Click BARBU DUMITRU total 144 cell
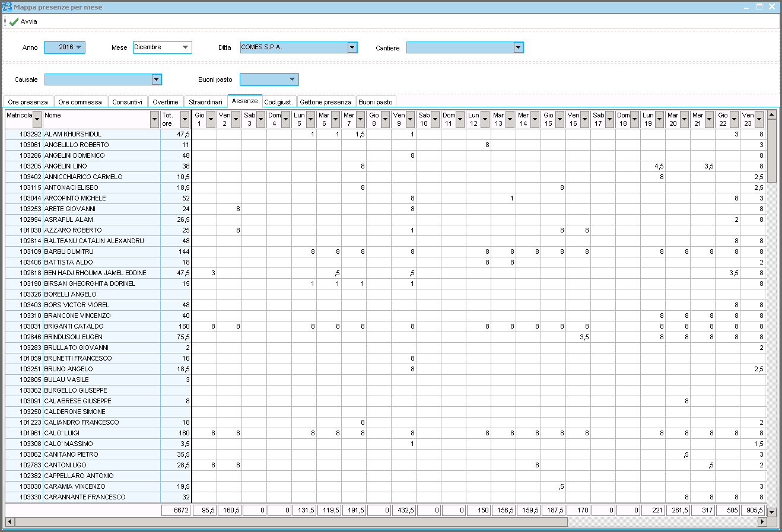 point(176,252)
